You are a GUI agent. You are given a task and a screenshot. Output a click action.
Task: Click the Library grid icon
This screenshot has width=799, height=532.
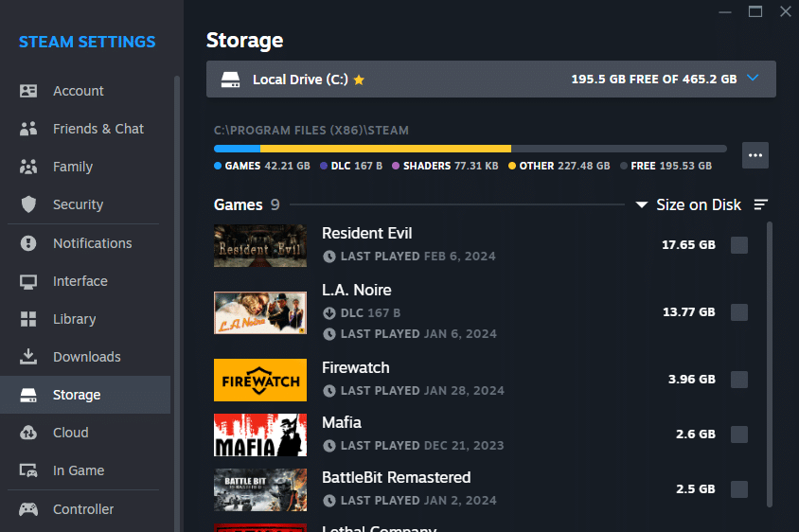tap(28, 319)
